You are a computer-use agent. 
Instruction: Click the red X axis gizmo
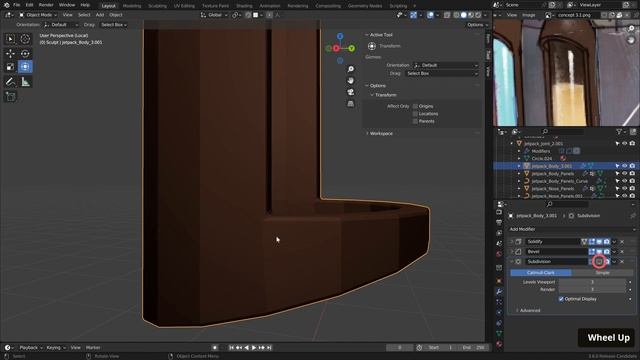point(336,48)
